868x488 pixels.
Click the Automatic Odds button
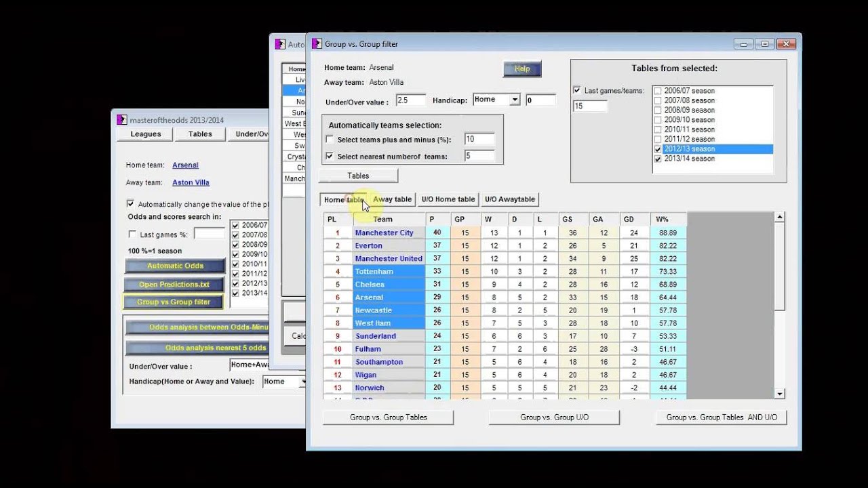[x=175, y=266]
